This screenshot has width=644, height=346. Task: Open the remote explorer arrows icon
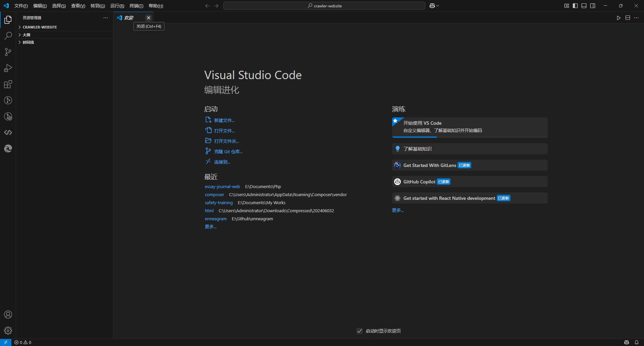pos(8,132)
